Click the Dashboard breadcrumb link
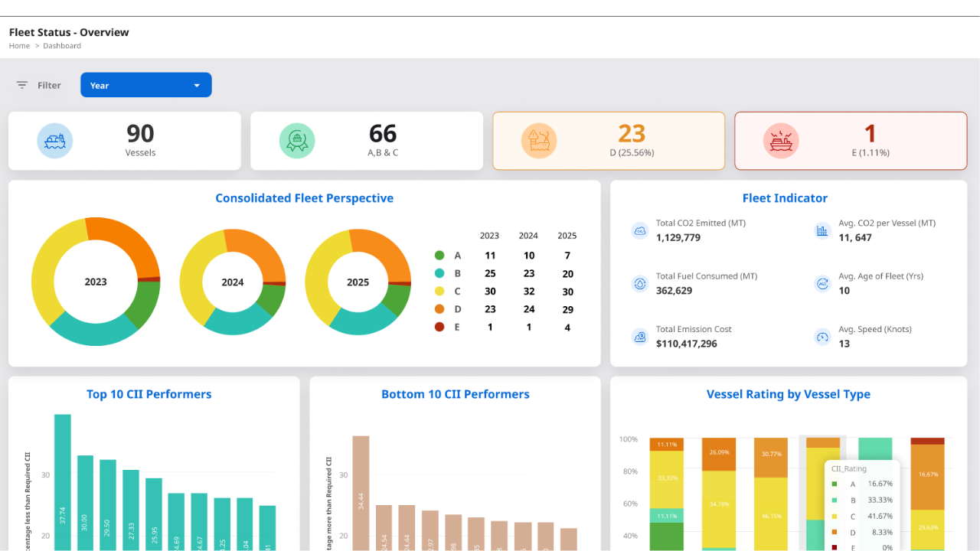 (x=62, y=46)
